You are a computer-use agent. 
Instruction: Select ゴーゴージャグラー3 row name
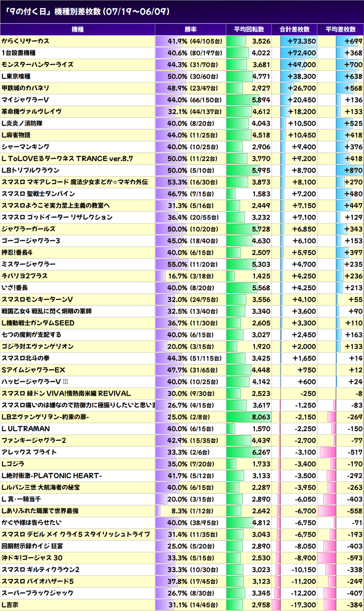(31, 241)
